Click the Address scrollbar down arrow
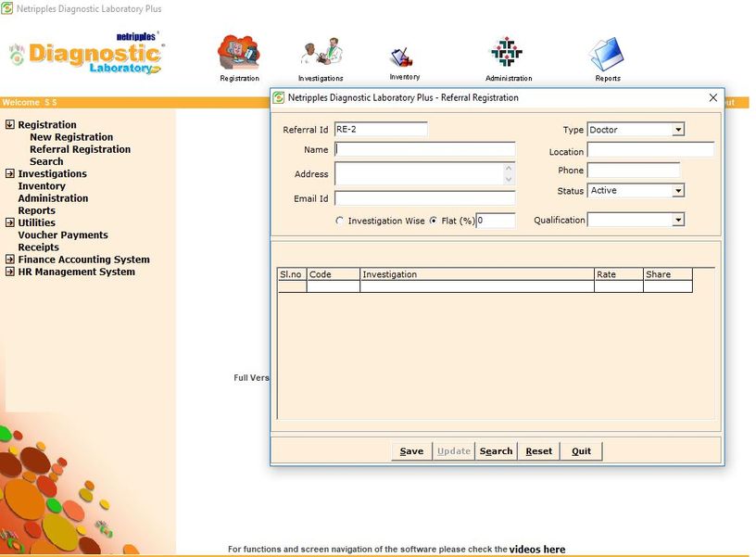 (x=509, y=180)
